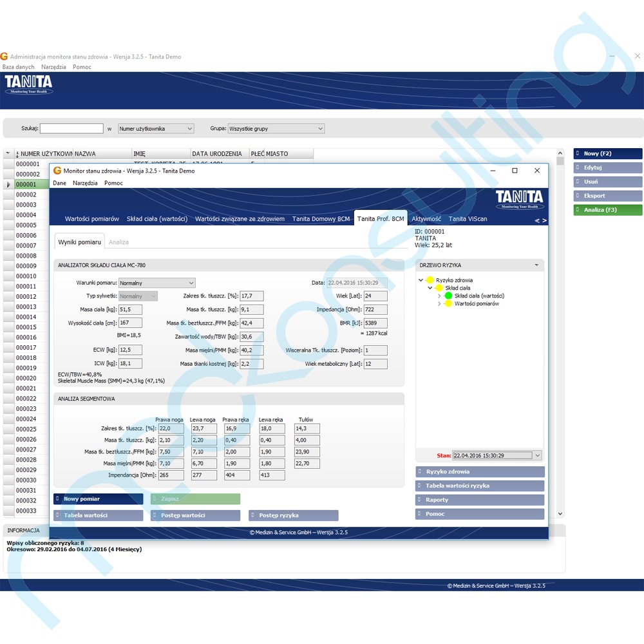This screenshot has height=644, width=644.
Task: Click the Usuń button
Action: [608, 182]
